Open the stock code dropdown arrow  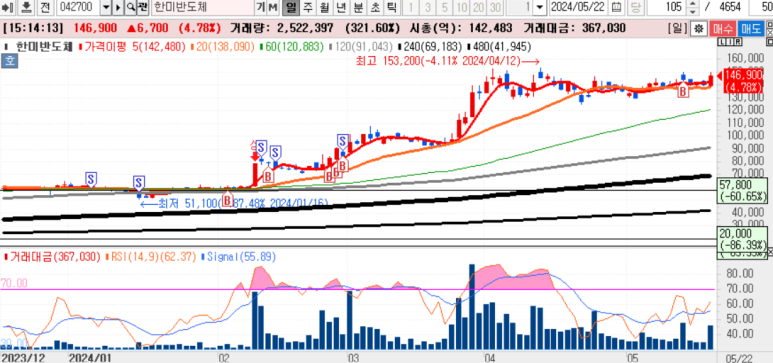(106, 7)
